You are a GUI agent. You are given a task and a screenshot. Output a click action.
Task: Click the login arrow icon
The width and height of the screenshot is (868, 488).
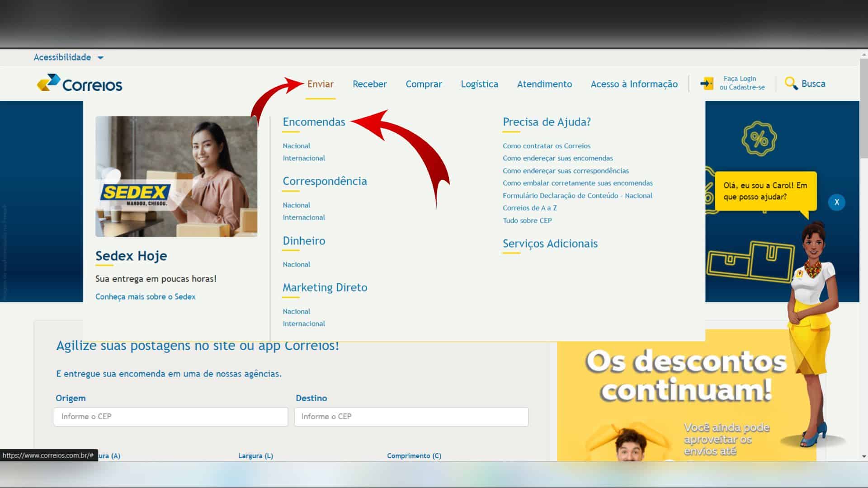tap(707, 83)
